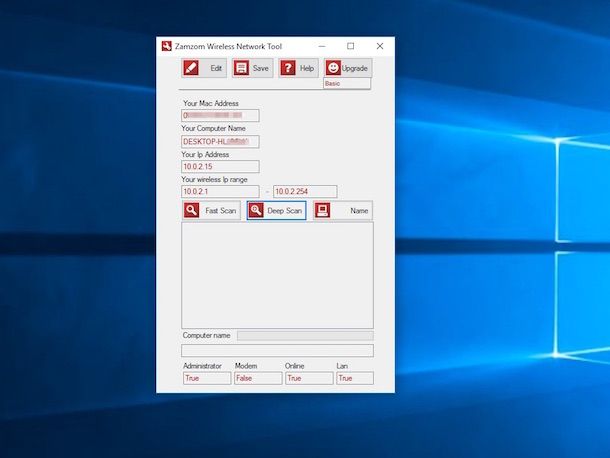610x458 pixels.
Task: Click the window title 'Zamzom Wireless Network Tool'
Action: 228,46
